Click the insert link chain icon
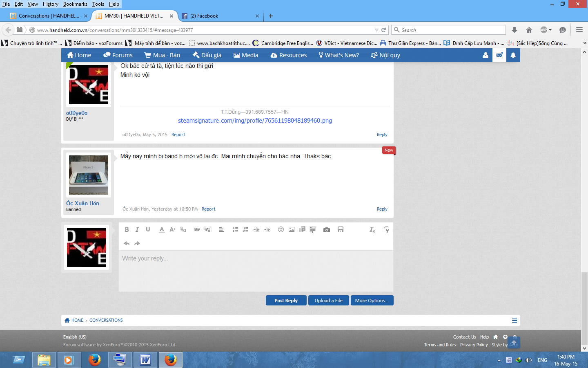The image size is (588, 368). [197, 229]
